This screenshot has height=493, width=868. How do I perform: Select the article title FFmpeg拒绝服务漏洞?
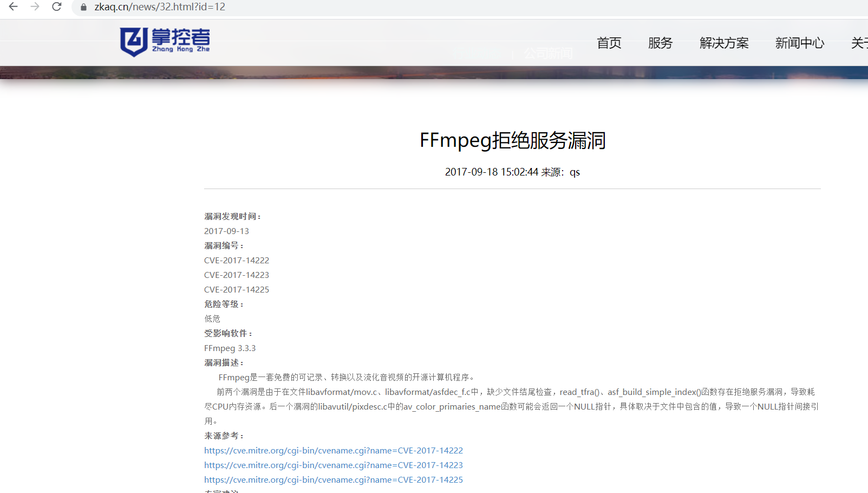click(512, 140)
